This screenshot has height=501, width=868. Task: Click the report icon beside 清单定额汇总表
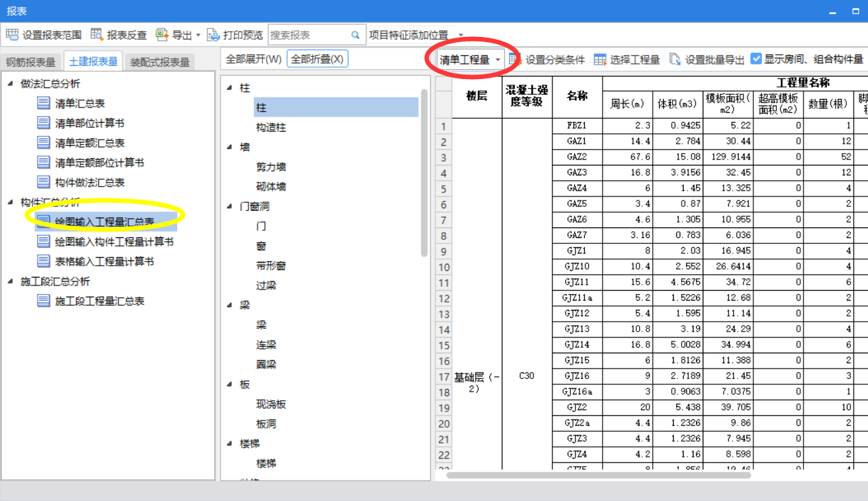click(x=43, y=142)
